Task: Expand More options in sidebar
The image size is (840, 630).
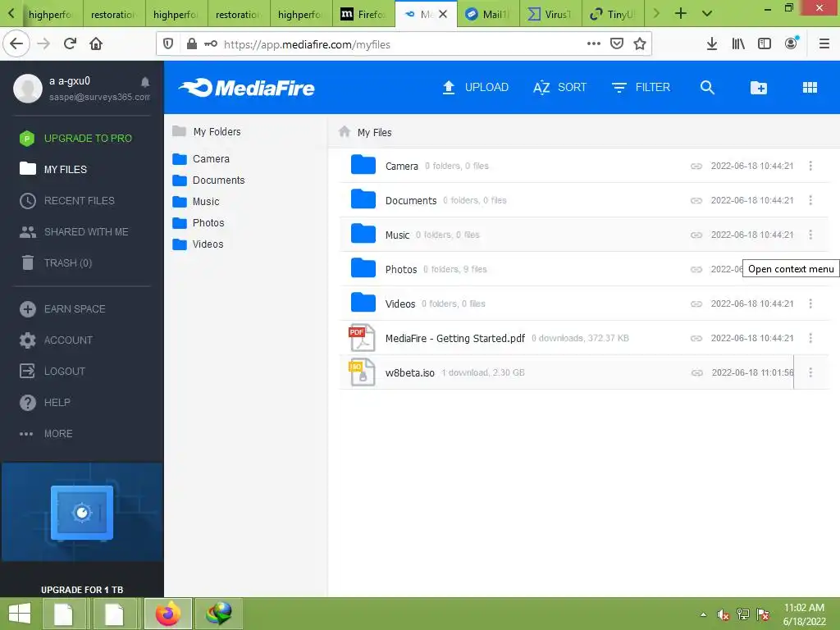Action: (x=46, y=433)
